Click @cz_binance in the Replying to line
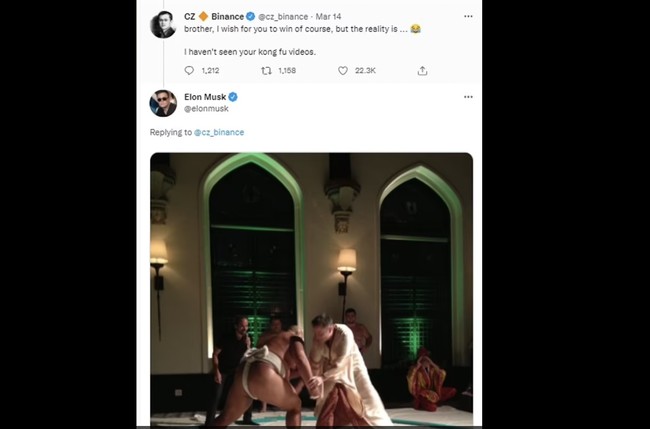650x429 pixels. click(219, 132)
